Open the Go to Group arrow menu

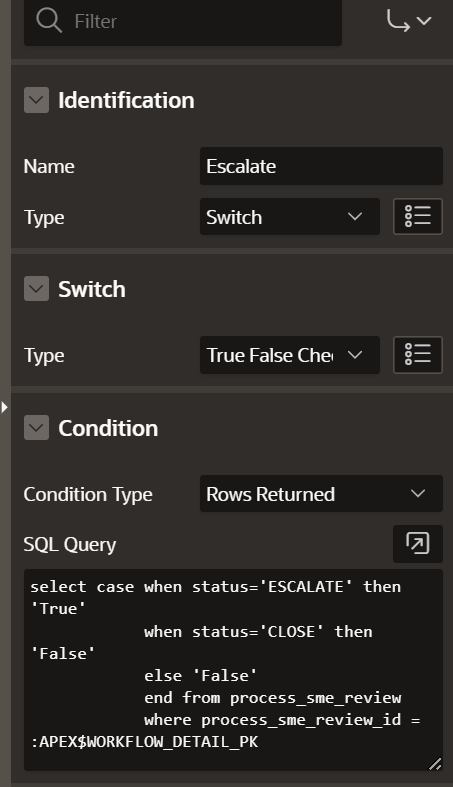409,21
